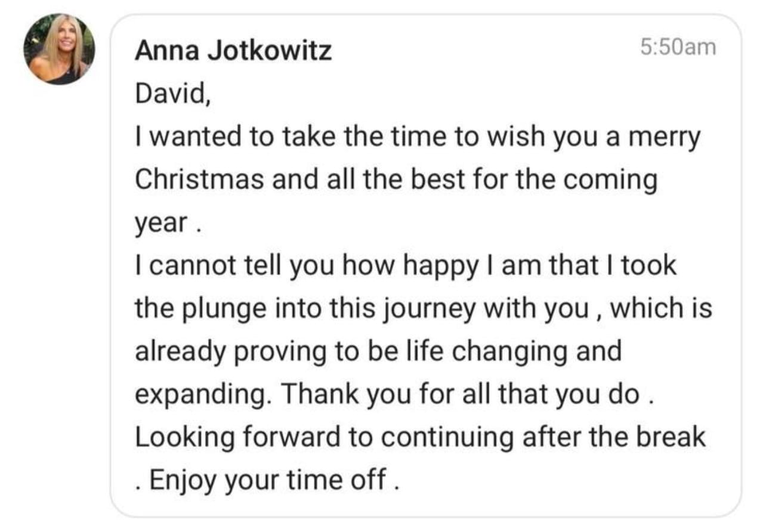Open Anna Jotkowitz's profile photo avatar
766x532 pixels.
coord(59,49)
